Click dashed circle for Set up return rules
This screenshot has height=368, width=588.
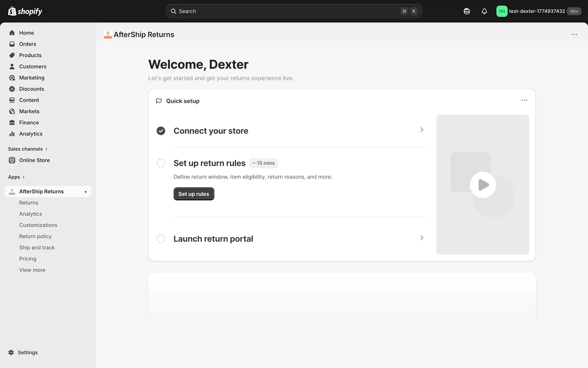coord(161,163)
